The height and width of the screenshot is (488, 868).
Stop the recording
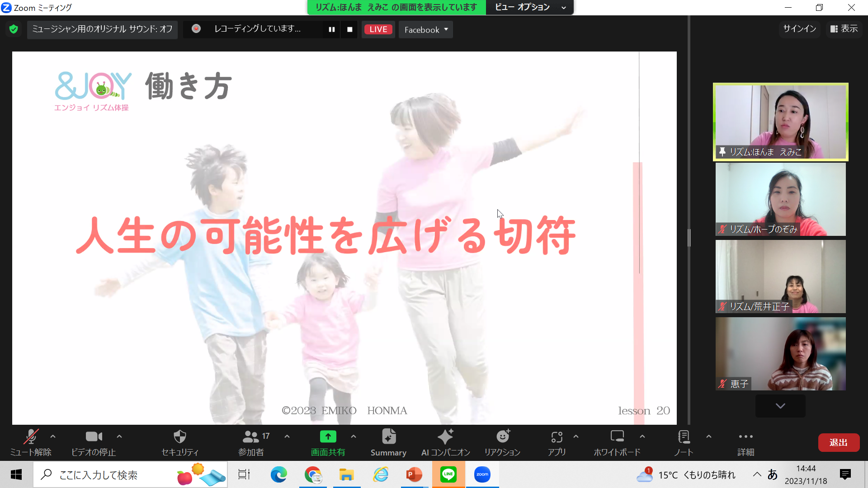pos(349,29)
